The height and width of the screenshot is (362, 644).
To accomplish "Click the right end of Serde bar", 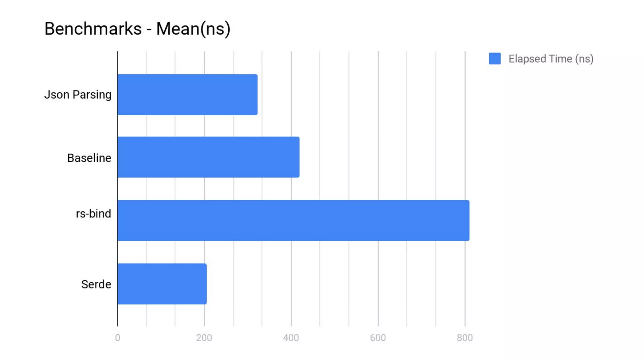I will (205, 284).
